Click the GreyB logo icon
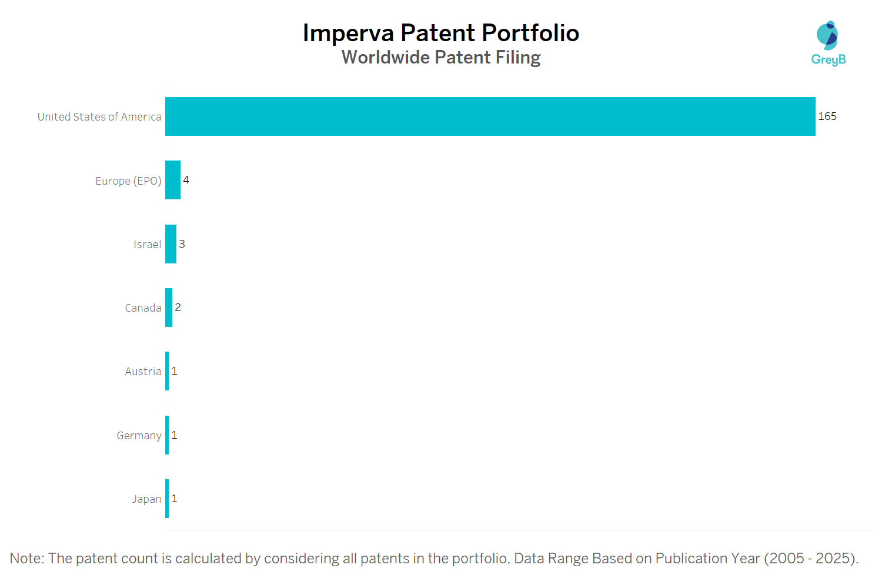Screen dimensions: 882x588 pyautogui.click(x=827, y=35)
